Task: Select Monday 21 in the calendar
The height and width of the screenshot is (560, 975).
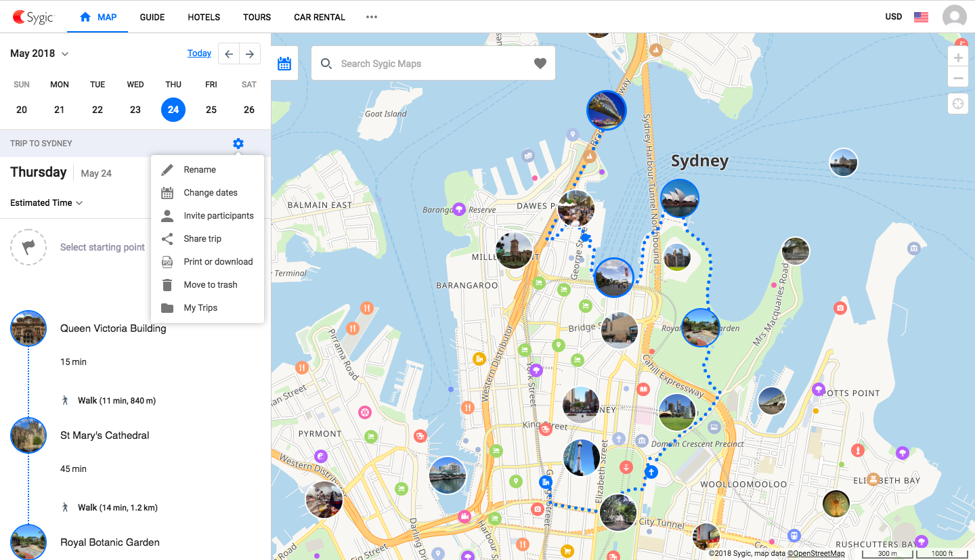Action: 60,110
